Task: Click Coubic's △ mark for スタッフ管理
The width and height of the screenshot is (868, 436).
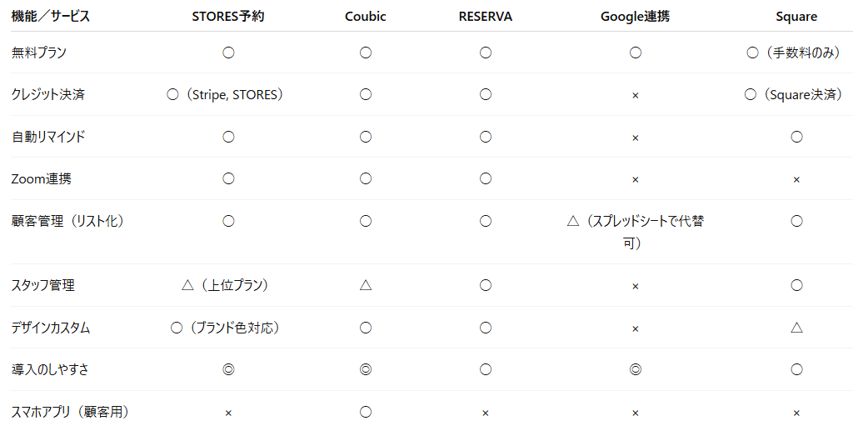Action: 365,285
